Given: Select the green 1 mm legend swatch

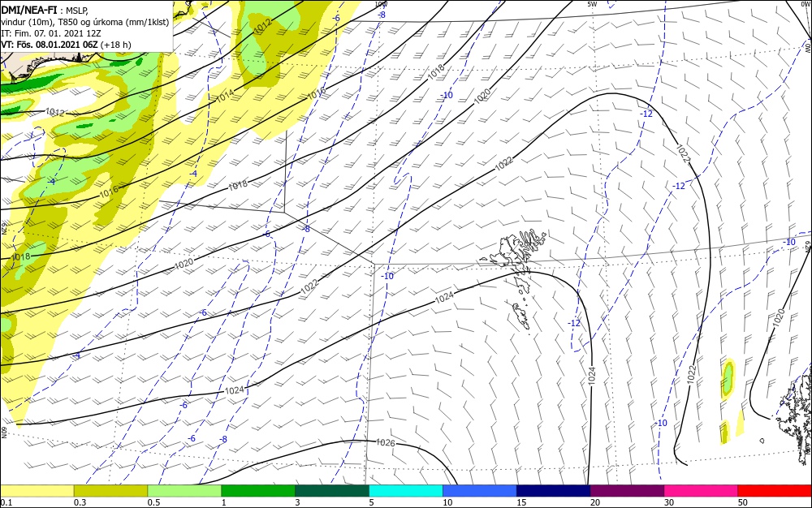Looking at the screenshot, I should pos(258,491).
